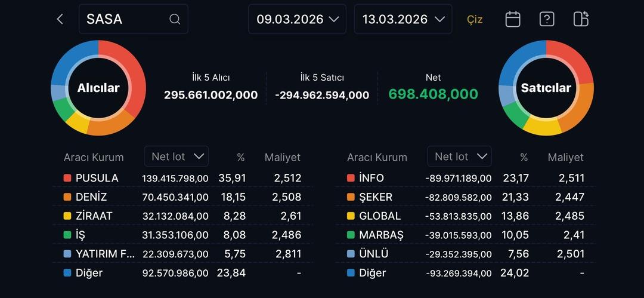The image size is (644, 298).
Task: Click the search magnifier icon
Action: tap(175, 19)
